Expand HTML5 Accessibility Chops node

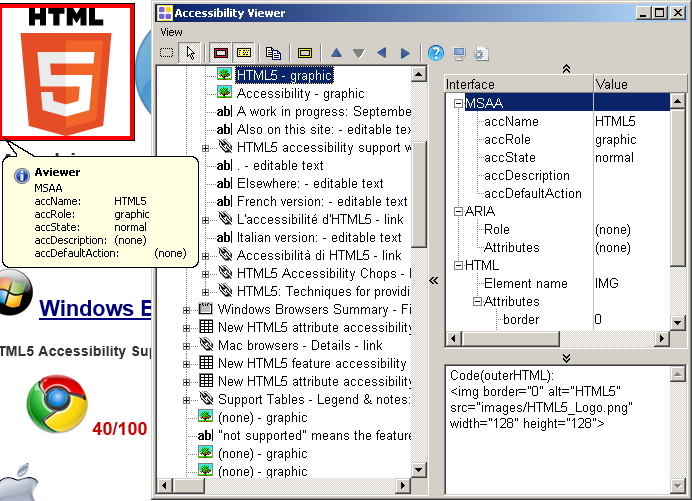coord(205,274)
